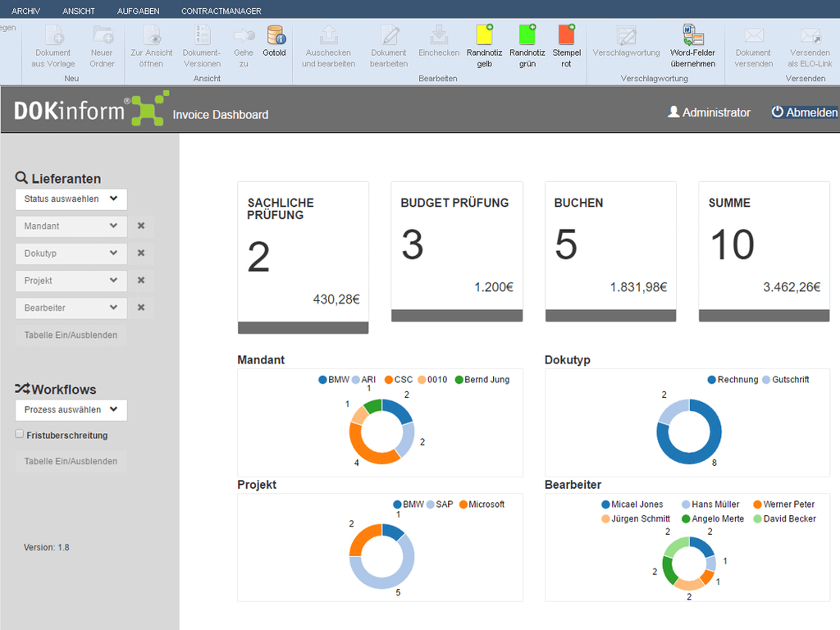Switch to the CONTRACTMANAGER tab
The image size is (840, 630).
[x=221, y=11]
